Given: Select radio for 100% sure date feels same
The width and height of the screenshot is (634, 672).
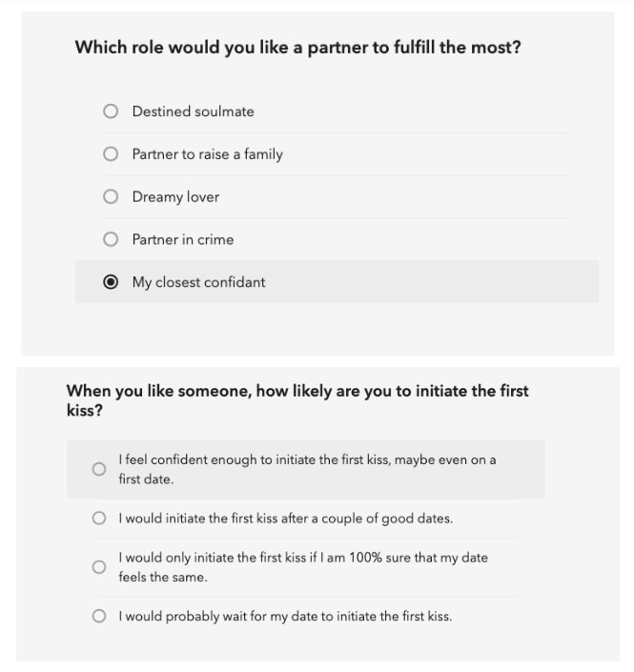Looking at the screenshot, I should [x=99, y=567].
